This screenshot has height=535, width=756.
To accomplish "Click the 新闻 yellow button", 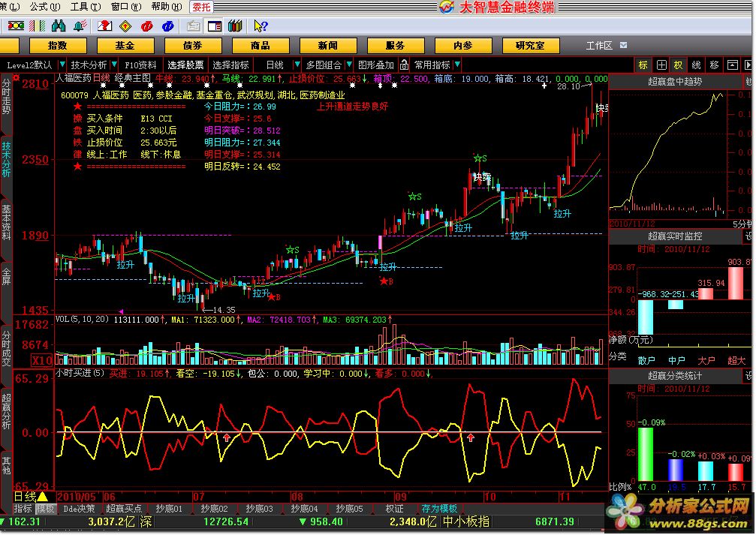I will [x=328, y=46].
